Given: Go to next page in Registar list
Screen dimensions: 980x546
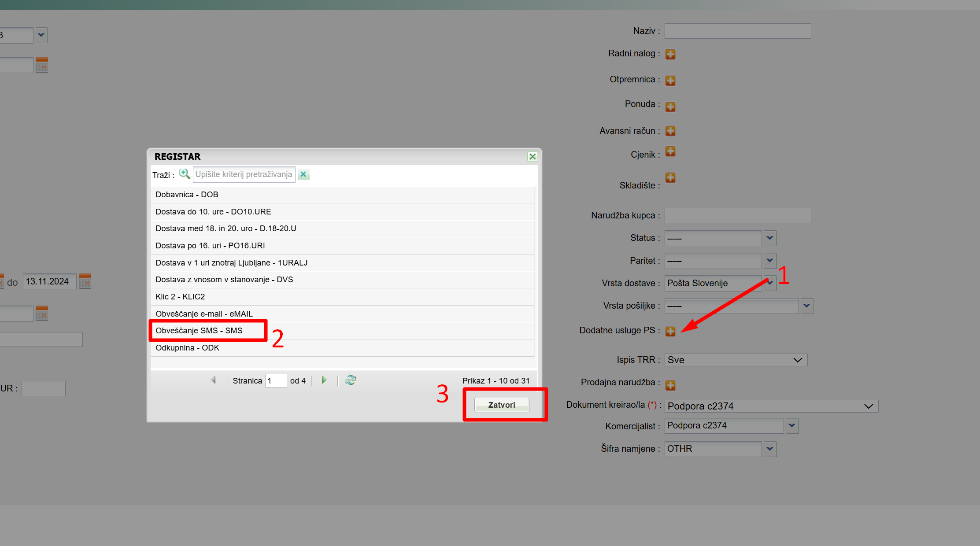Looking at the screenshot, I should point(324,380).
